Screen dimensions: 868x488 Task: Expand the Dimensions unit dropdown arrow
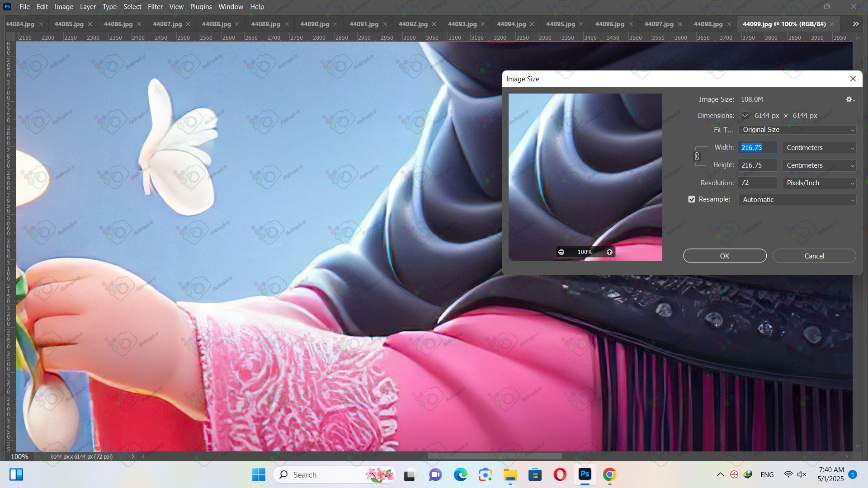point(745,116)
